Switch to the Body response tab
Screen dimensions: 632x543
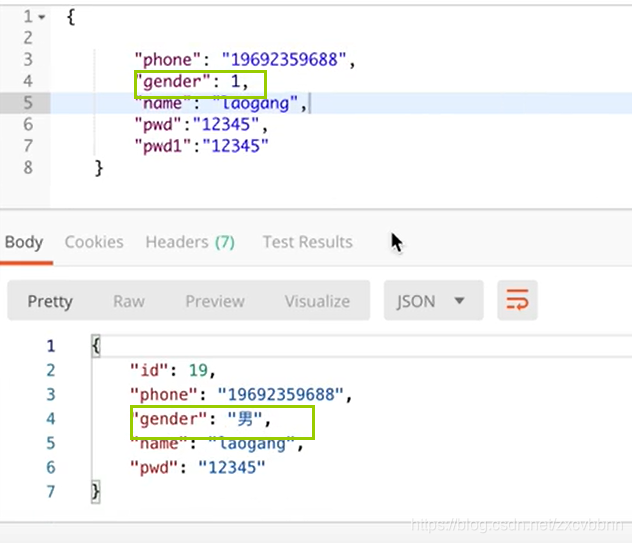pos(24,242)
